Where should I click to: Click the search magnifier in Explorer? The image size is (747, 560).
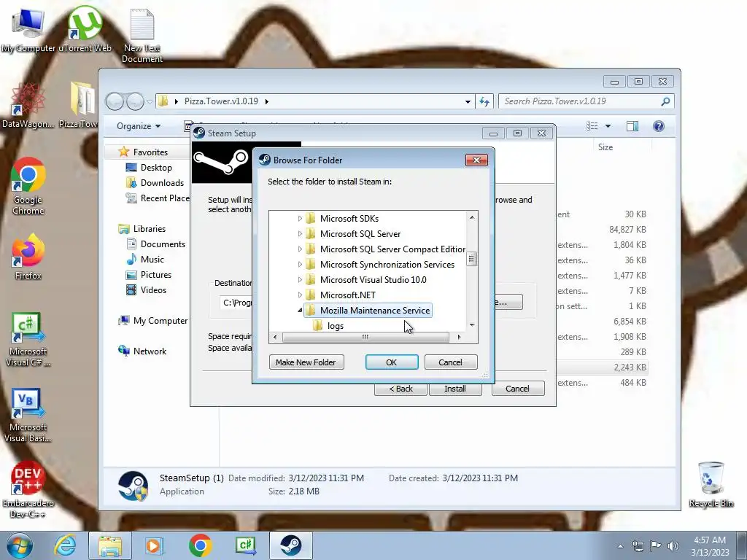tap(665, 101)
